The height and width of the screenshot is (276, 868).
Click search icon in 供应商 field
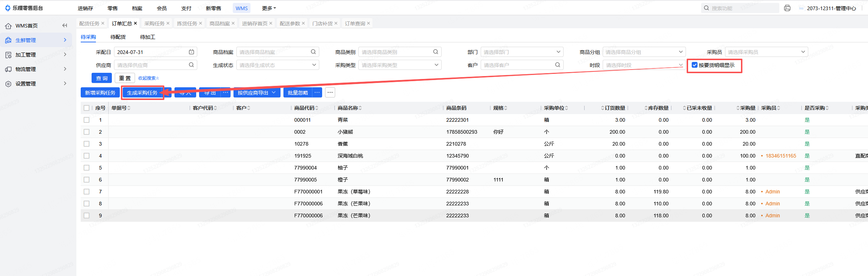tap(191, 65)
